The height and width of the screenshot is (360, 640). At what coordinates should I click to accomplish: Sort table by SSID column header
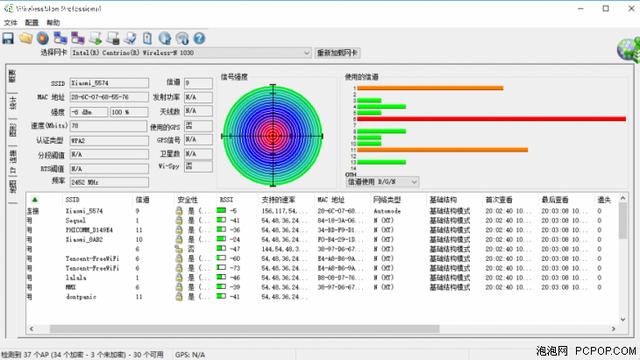72,200
